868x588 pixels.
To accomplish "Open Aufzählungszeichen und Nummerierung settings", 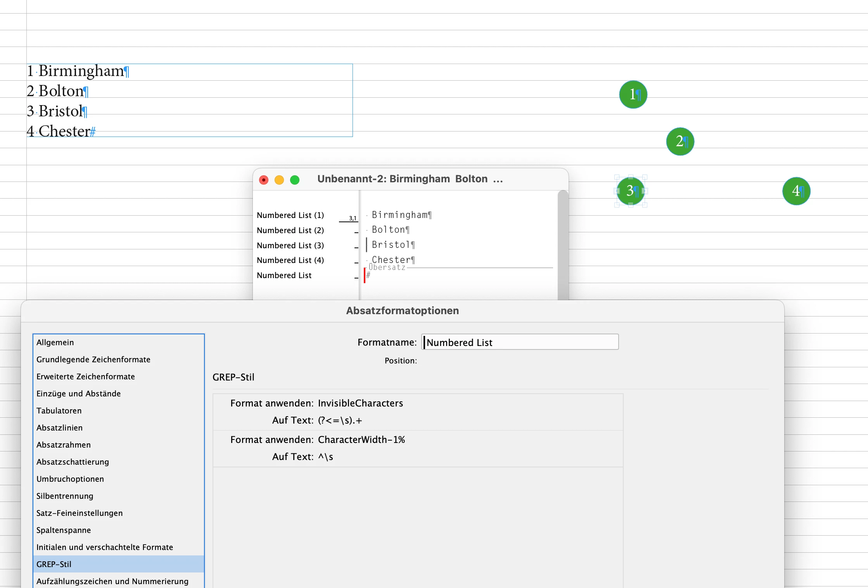I will pos(112,581).
